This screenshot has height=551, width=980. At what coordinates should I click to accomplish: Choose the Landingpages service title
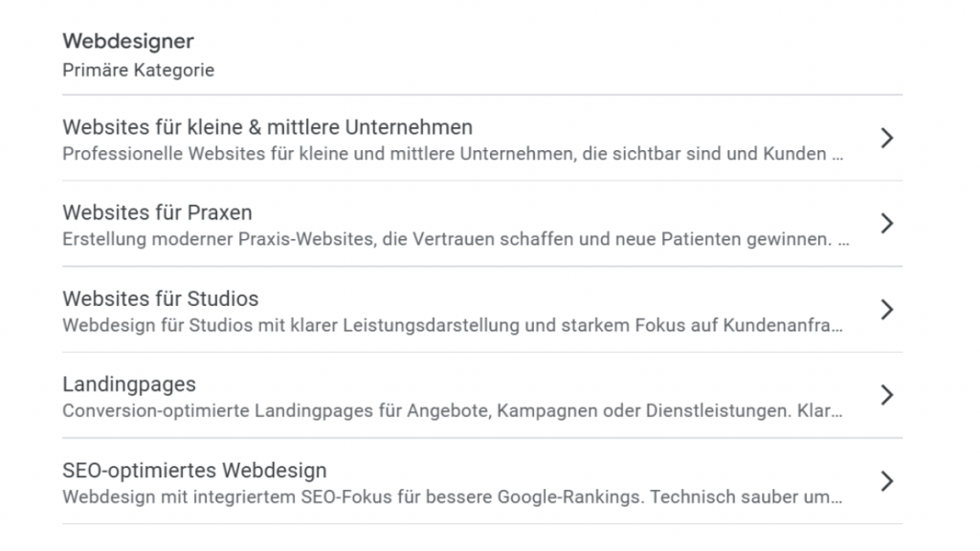coord(128,385)
